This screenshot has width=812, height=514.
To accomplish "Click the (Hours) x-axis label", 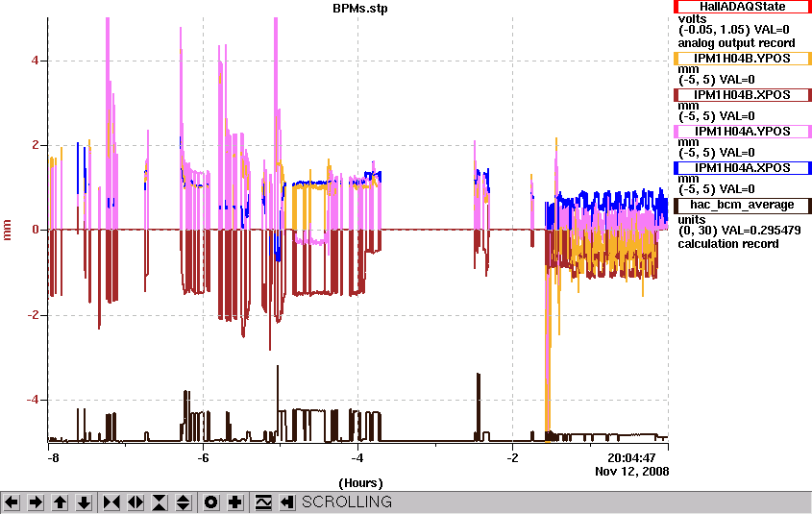I will (360, 483).
